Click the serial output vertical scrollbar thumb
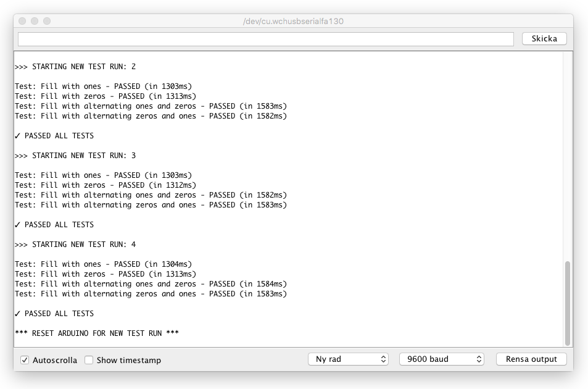 pyautogui.click(x=568, y=303)
